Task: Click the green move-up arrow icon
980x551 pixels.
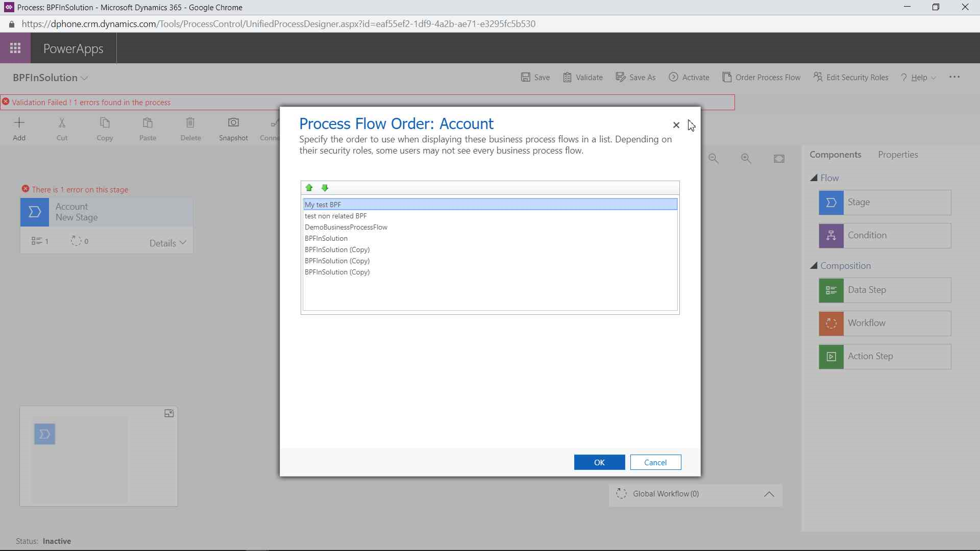Action: click(309, 188)
